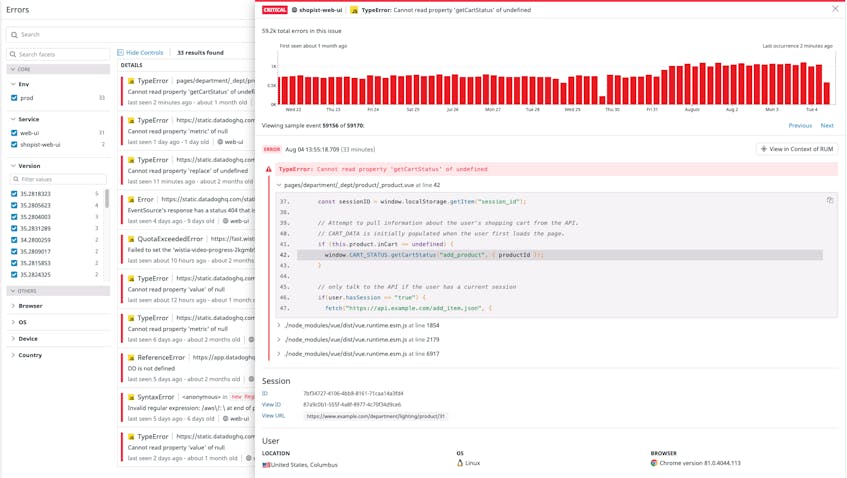Image resolution: width=847 pixels, height=478 pixels.
Task: Expand vue.runtime.esm.js line 6917 frame
Action: 279,354
